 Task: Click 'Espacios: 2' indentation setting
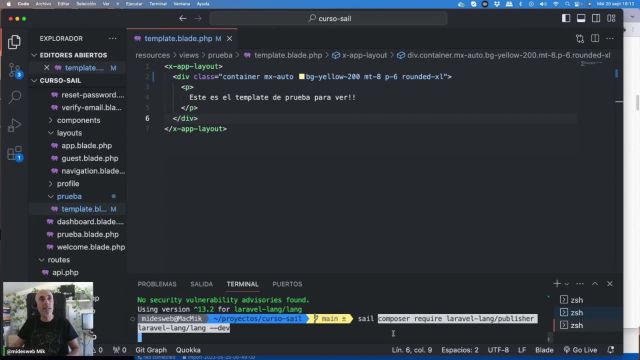[460, 350]
